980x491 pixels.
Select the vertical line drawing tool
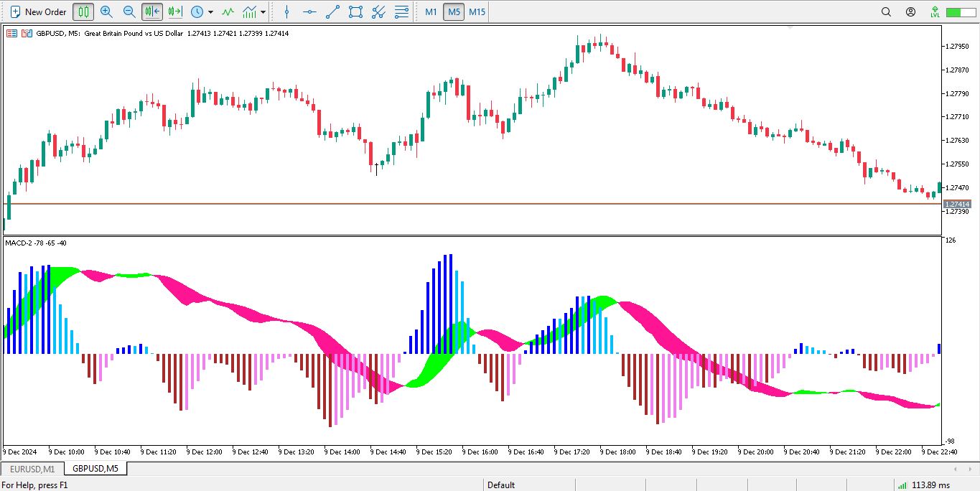click(x=286, y=11)
